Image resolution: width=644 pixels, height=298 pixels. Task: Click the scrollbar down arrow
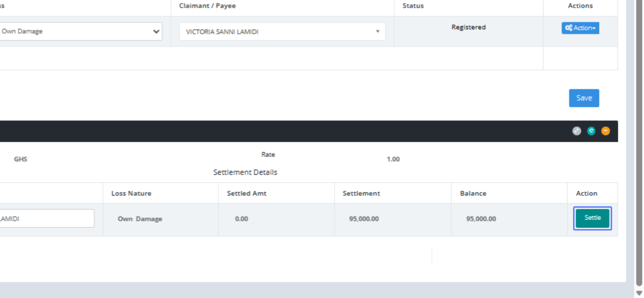639,293
